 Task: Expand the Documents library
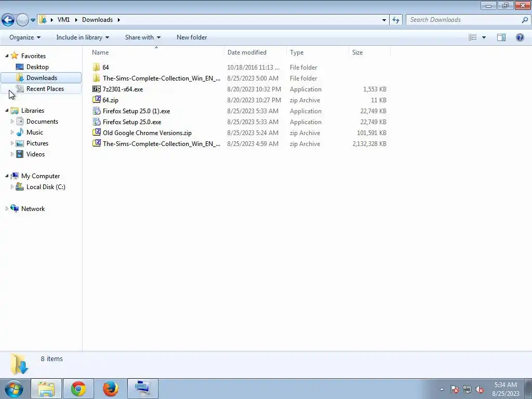point(12,121)
